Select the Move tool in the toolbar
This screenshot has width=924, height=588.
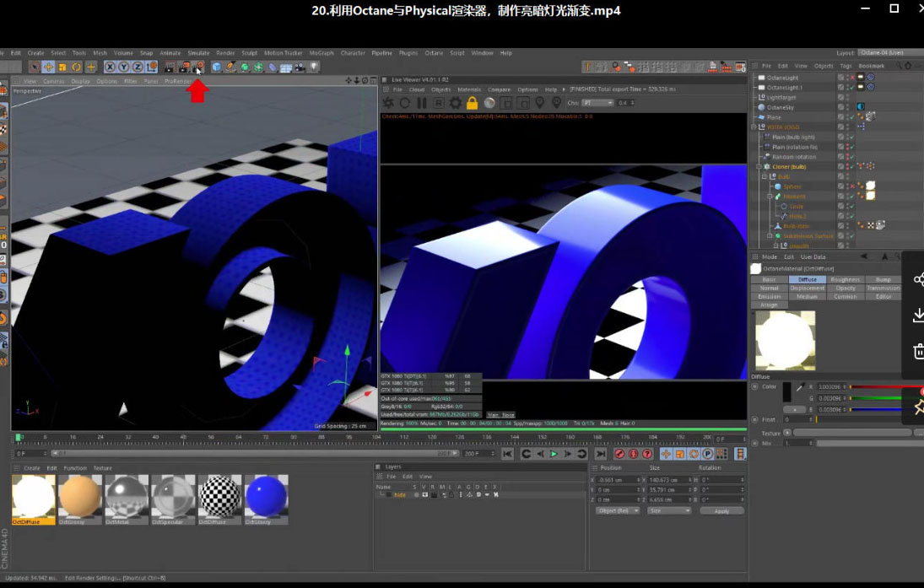pos(48,67)
